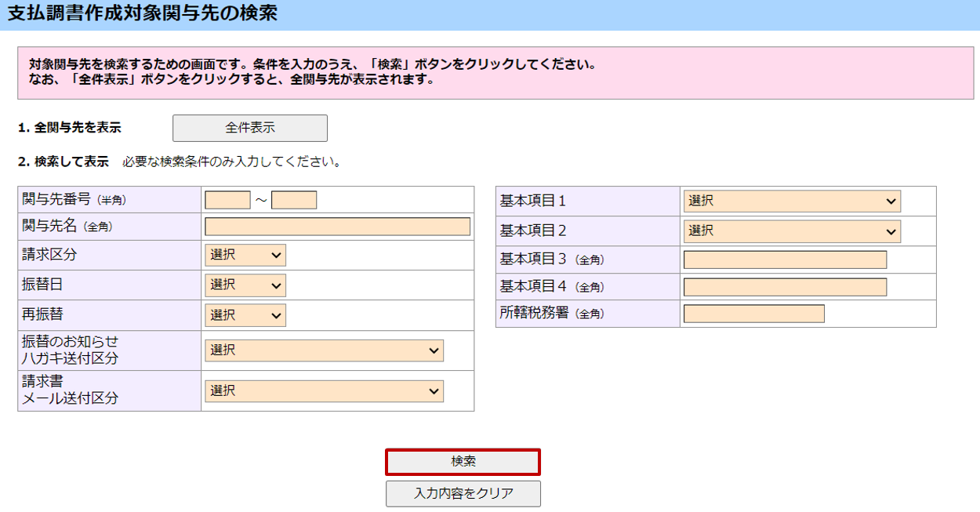Open the 請求区分 dropdown
This screenshot has height=512, width=980.
pyautogui.click(x=245, y=256)
